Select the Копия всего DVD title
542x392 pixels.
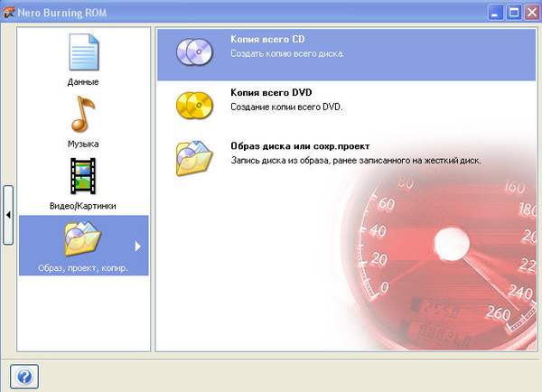click(271, 92)
